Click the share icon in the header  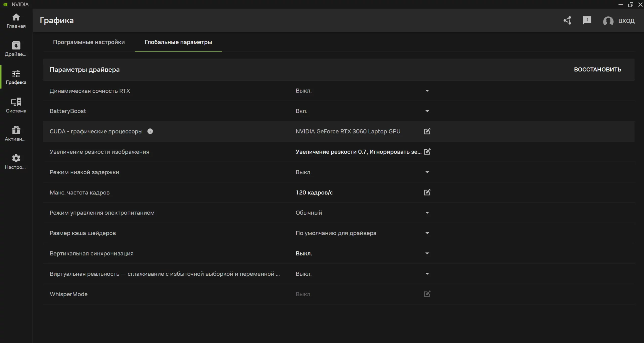pyautogui.click(x=567, y=21)
